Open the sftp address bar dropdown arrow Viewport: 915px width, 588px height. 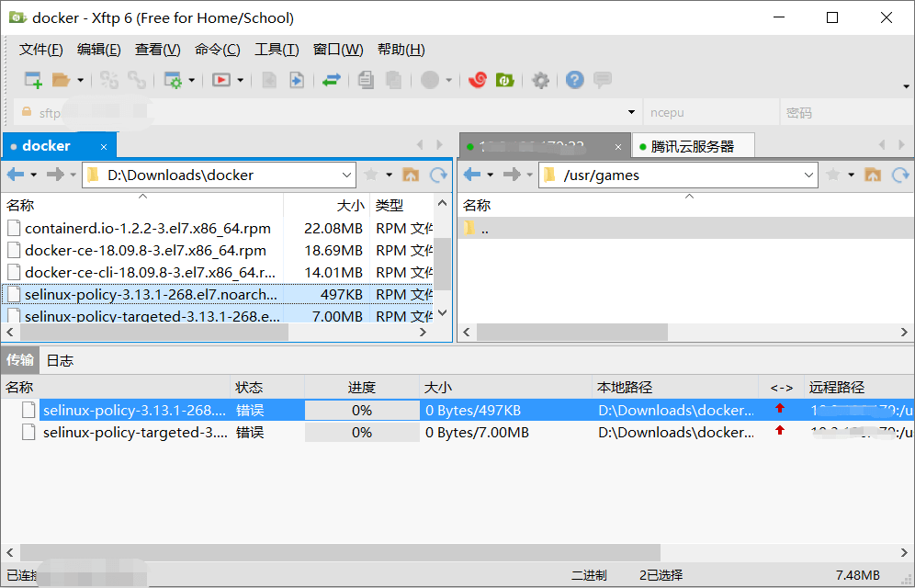click(631, 112)
